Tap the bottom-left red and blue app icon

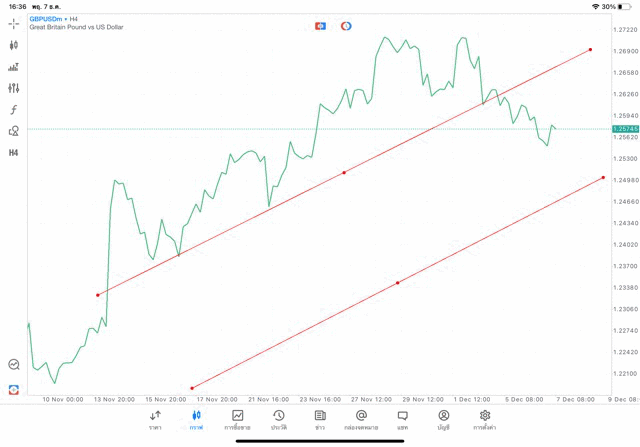(x=14, y=389)
